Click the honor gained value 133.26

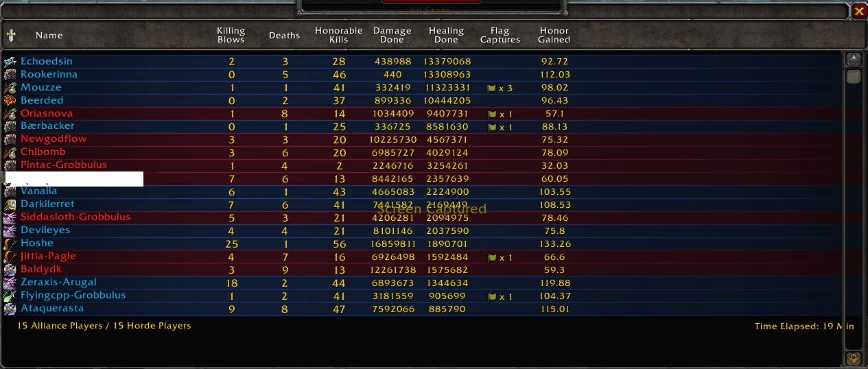[x=554, y=243]
